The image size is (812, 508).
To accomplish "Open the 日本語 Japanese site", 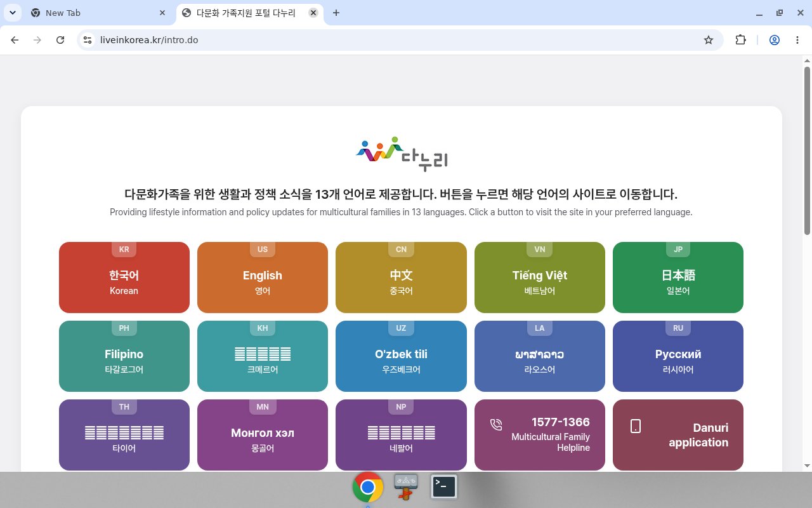I will (x=678, y=277).
